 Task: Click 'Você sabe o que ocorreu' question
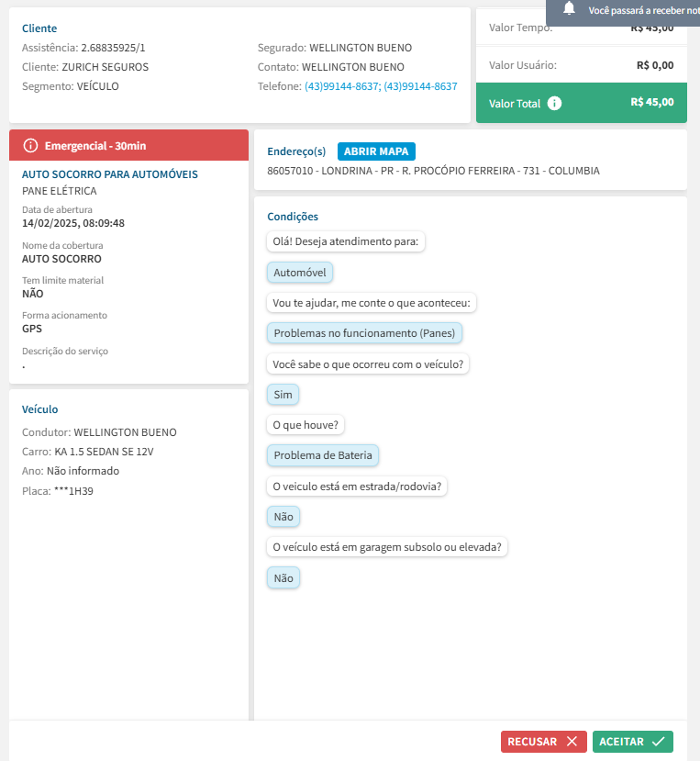[368, 364]
